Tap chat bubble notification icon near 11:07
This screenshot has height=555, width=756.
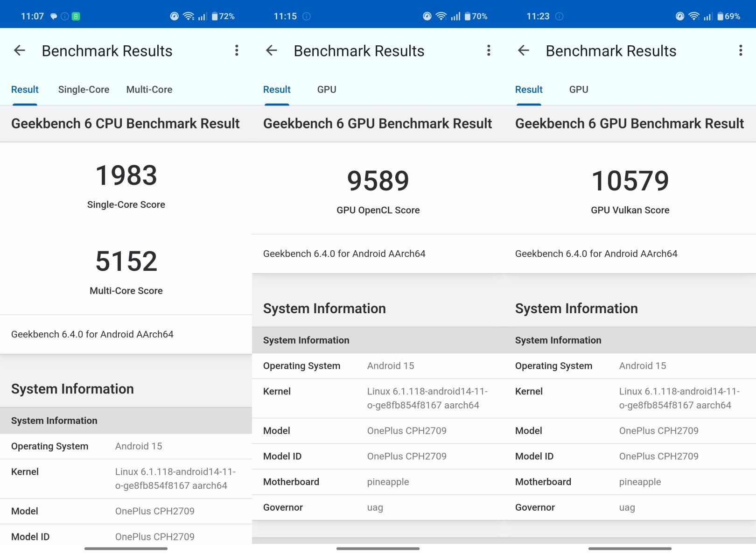pos(54,16)
